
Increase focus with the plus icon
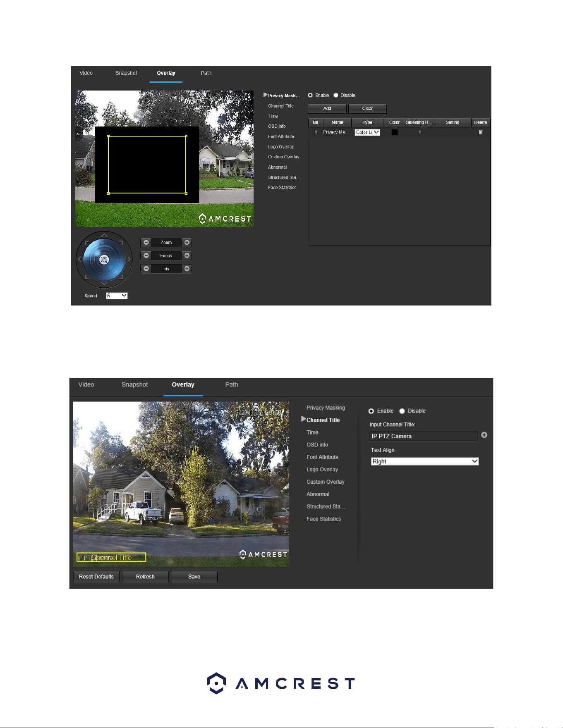[187, 255]
